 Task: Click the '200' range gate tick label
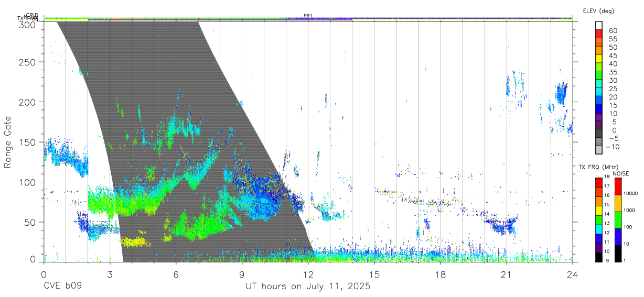pos(27,102)
